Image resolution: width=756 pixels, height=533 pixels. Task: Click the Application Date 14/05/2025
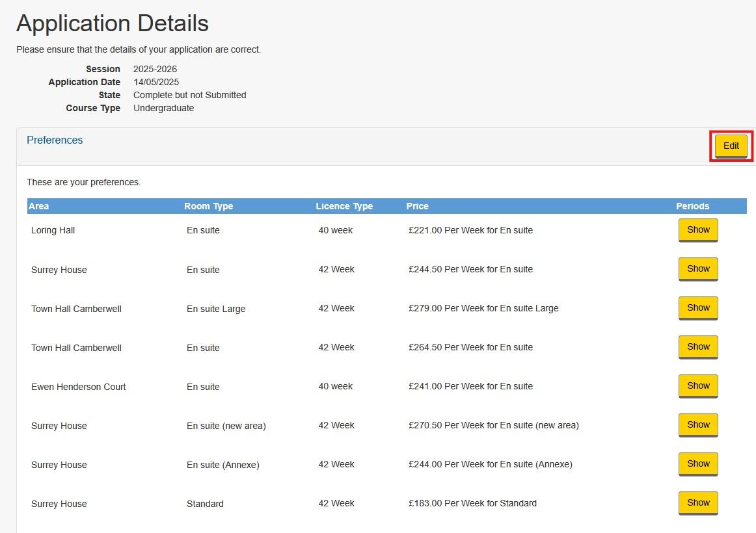(154, 82)
